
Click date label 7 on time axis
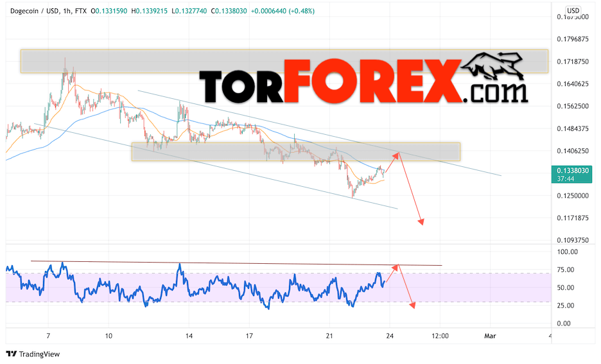click(x=48, y=336)
